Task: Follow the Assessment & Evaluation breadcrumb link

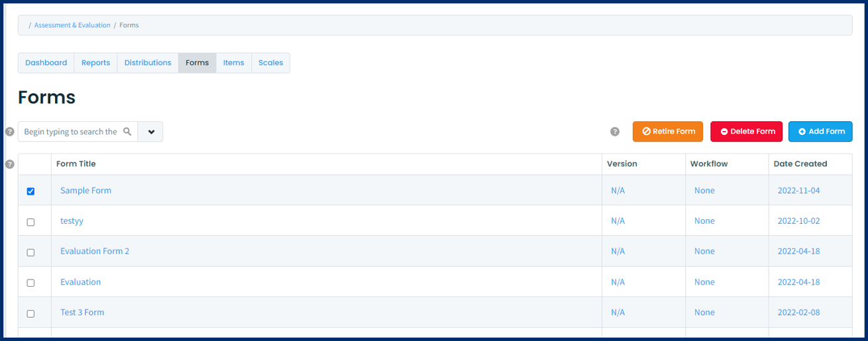Action: [72, 25]
